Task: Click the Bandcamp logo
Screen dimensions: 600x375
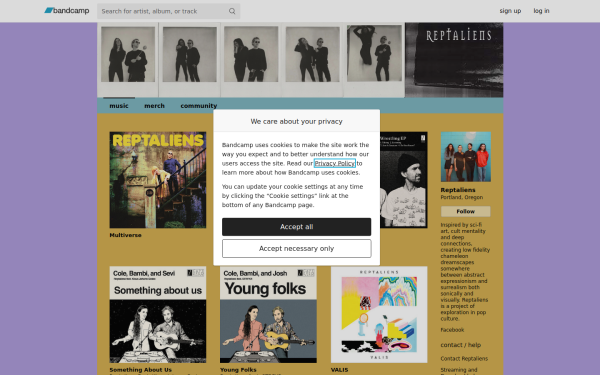Action: point(67,11)
